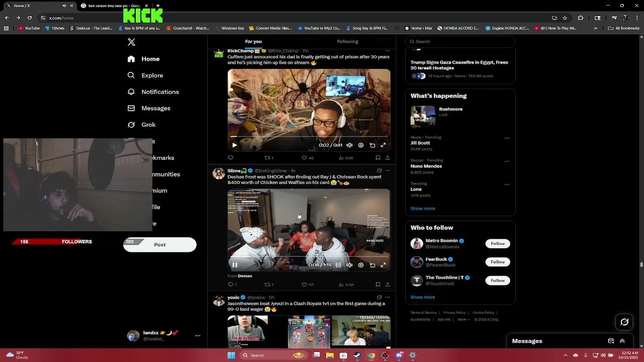This screenshot has height=362, width=644.
Task: Share the KickChamp post
Action: [387, 158]
